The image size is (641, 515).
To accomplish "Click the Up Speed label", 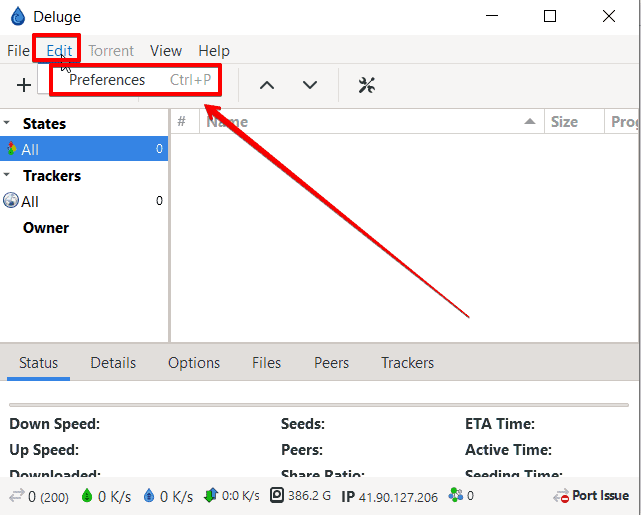I will [x=44, y=450].
